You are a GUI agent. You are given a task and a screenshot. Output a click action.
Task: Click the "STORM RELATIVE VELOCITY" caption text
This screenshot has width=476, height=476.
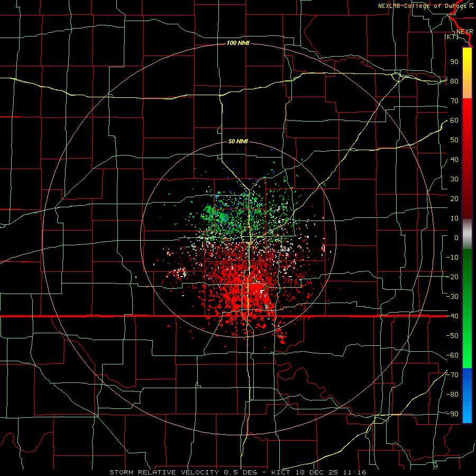coord(164,472)
